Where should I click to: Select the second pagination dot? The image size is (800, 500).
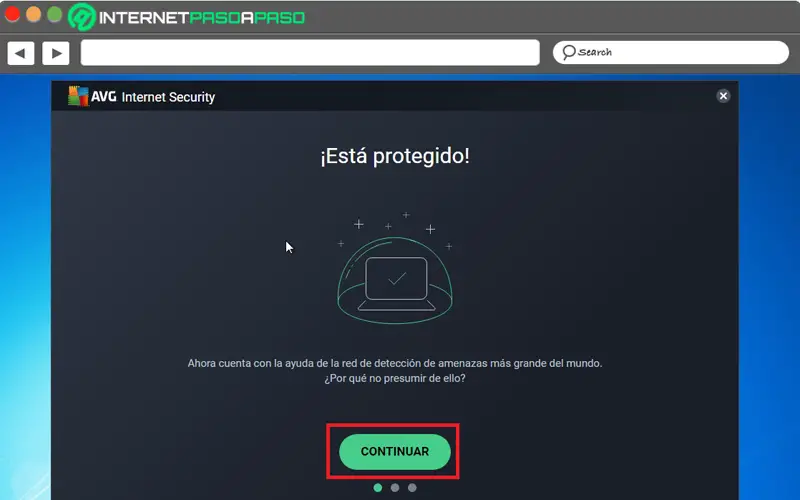click(x=395, y=488)
